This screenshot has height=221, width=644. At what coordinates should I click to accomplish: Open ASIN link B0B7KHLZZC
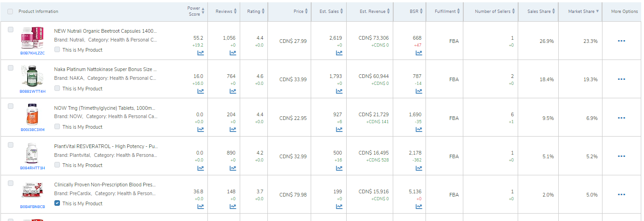pos(32,53)
